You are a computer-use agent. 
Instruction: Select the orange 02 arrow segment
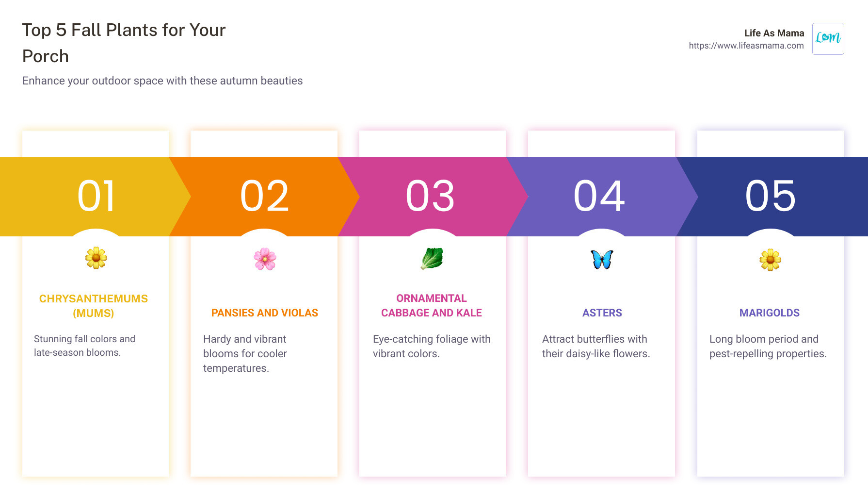(x=265, y=197)
